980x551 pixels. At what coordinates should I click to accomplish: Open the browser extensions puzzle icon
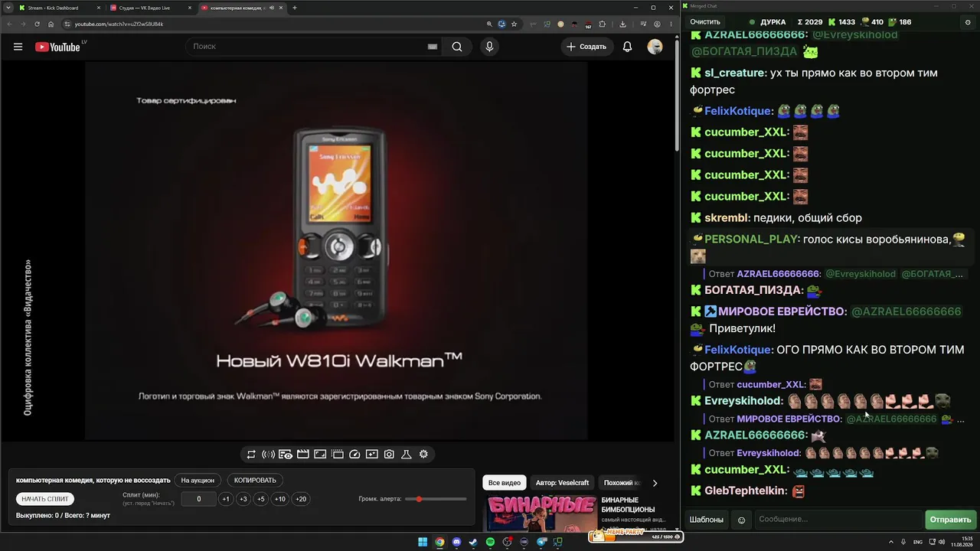(x=603, y=24)
